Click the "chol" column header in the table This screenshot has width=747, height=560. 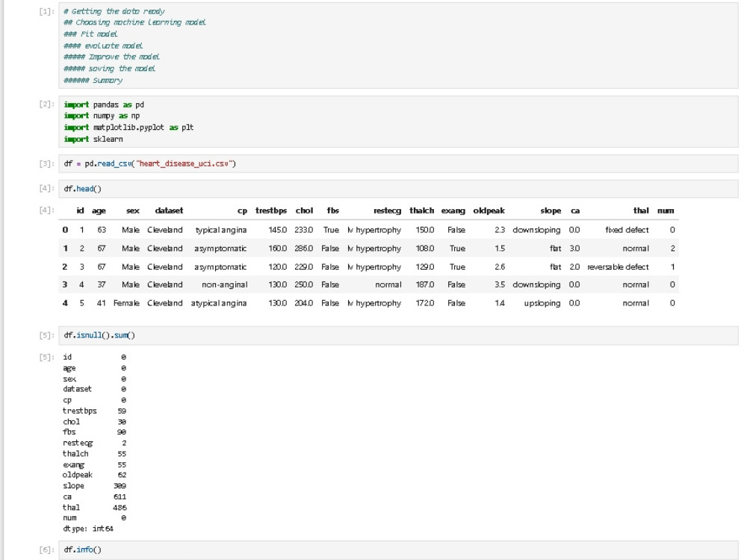305,211
